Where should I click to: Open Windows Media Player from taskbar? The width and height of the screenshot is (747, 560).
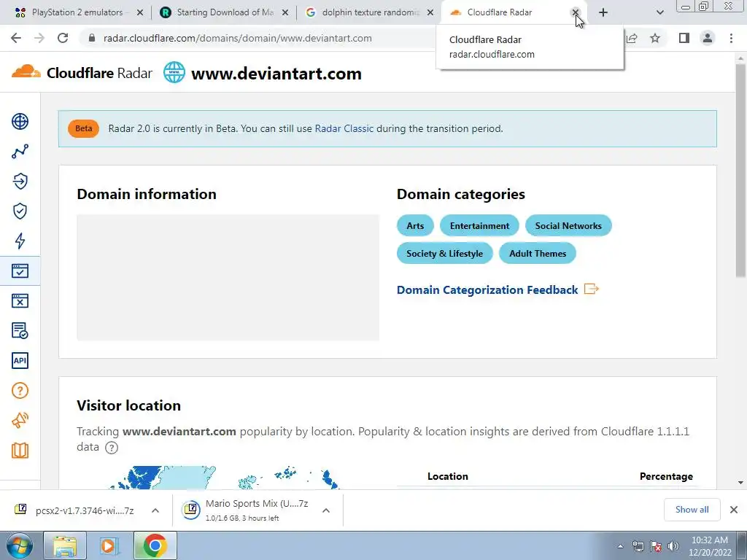pos(109,545)
